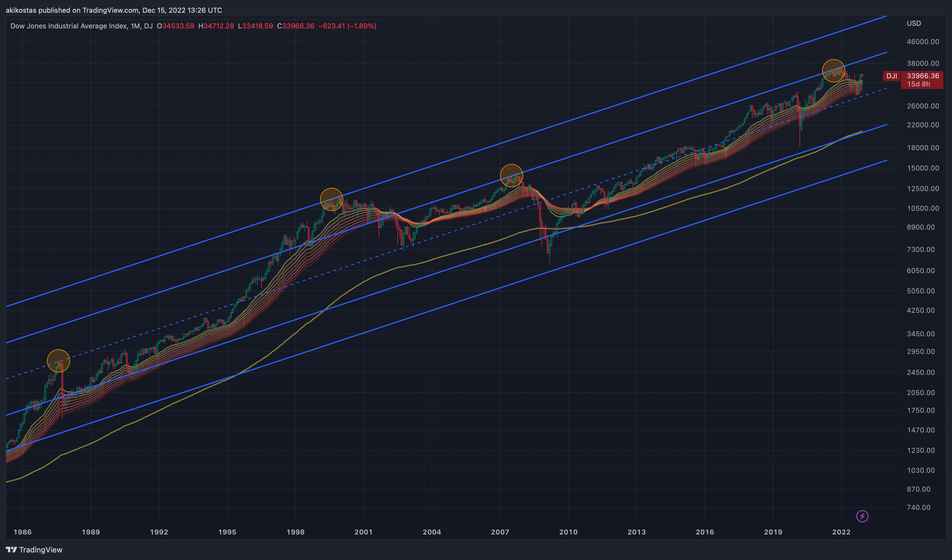Click the TradingView logo at bottom left
Screen dimensions: 952x560
[x=34, y=550]
